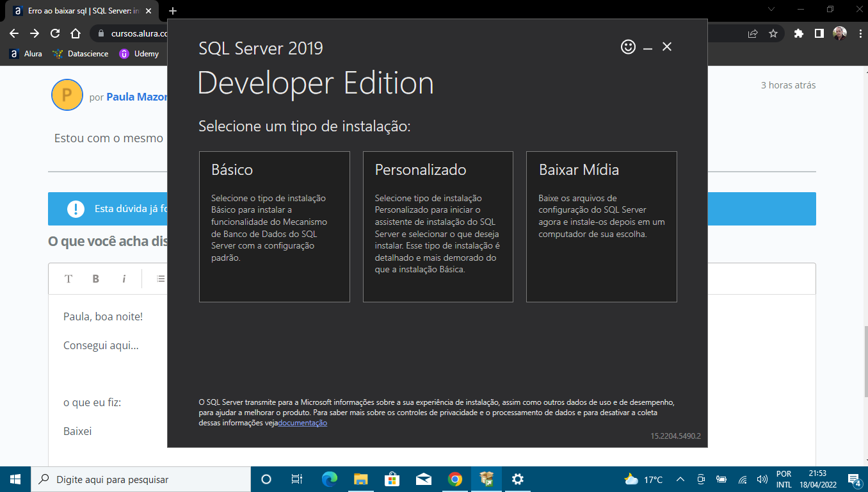
Task: Click the Paula Mazon author name
Action: pos(136,97)
